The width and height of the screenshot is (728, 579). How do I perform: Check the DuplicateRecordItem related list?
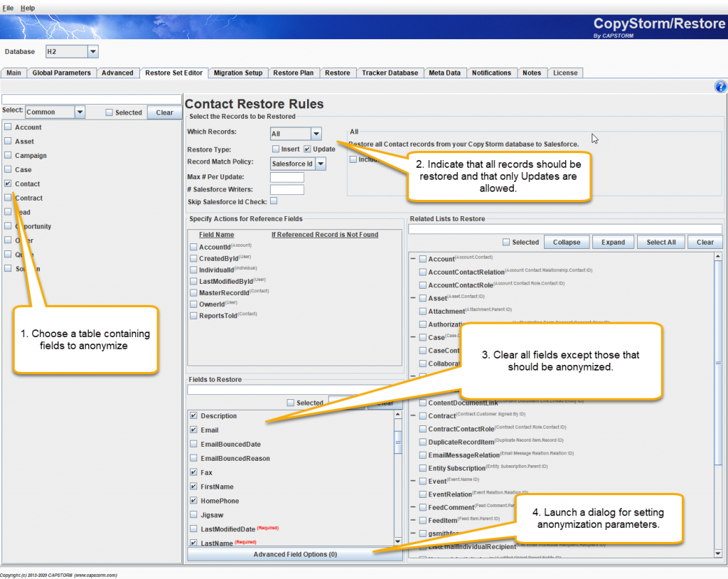(422, 442)
